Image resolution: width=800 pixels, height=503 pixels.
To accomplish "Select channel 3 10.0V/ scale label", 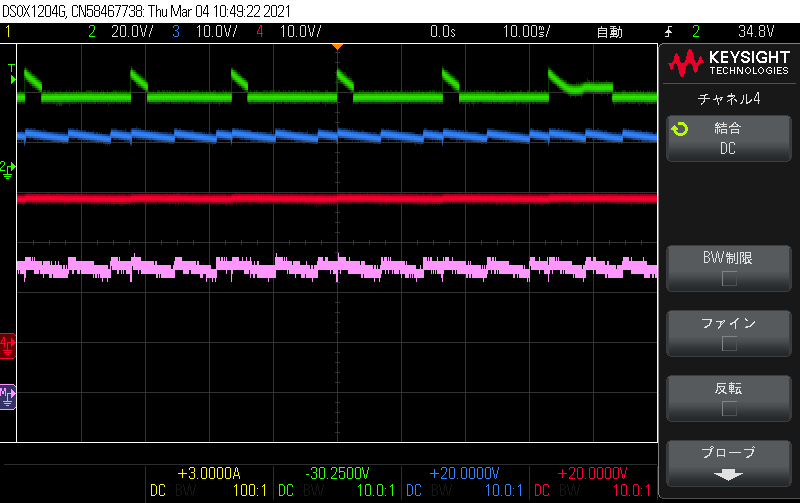I will (x=216, y=32).
